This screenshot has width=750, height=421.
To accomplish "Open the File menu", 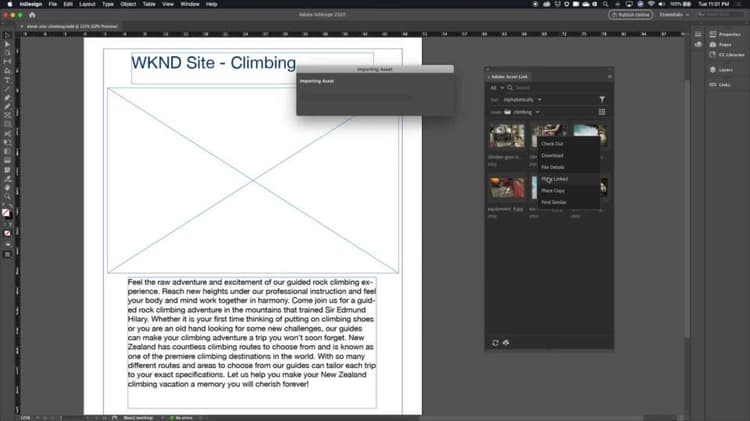I will point(53,4).
